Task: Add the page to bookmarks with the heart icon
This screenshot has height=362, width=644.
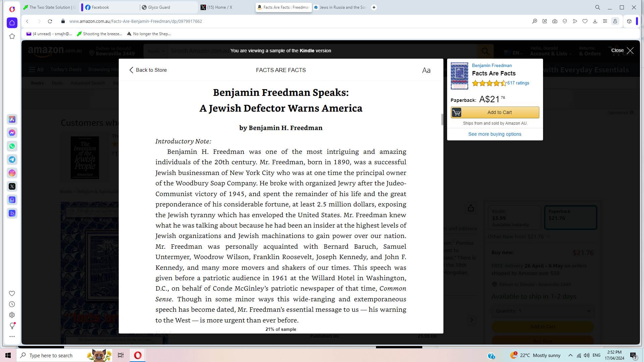Action: [585, 21]
